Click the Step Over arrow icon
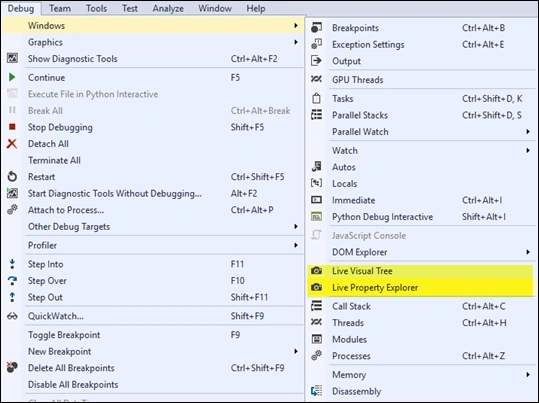Screen dimensions: 539x403 12,281
